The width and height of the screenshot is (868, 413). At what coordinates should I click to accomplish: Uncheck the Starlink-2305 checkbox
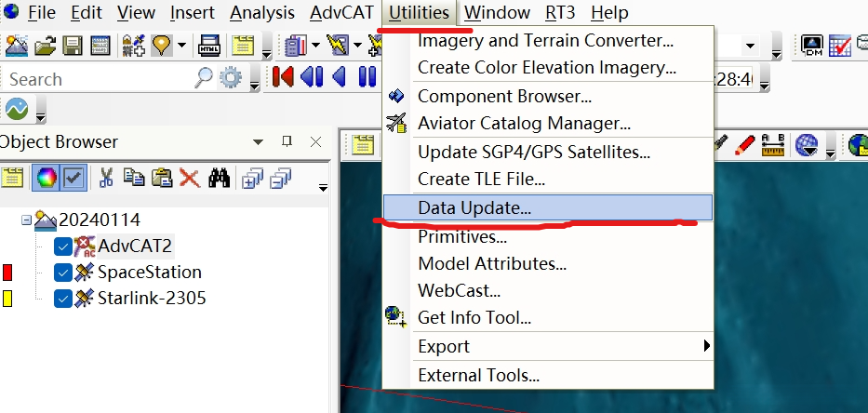[63, 299]
